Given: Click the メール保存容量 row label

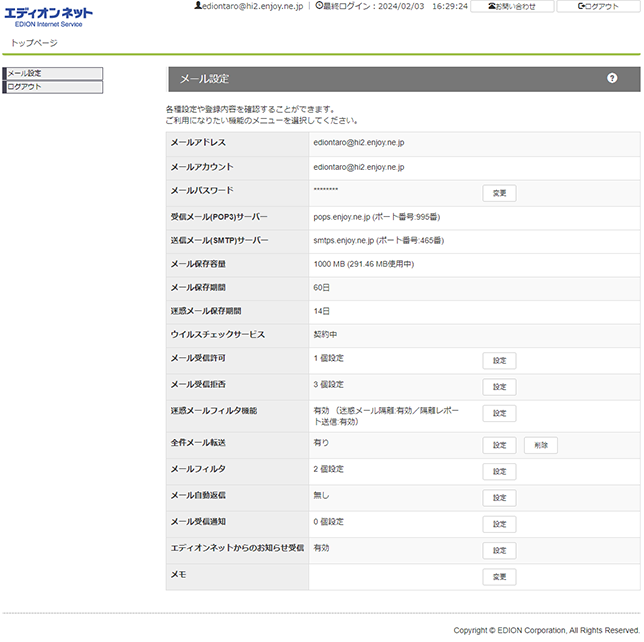Looking at the screenshot, I should [198, 264].
